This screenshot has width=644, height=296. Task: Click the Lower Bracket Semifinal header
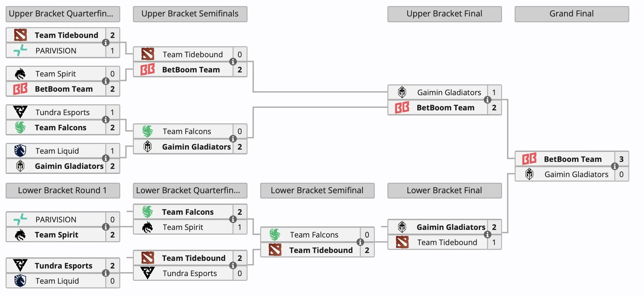[317, 190]
